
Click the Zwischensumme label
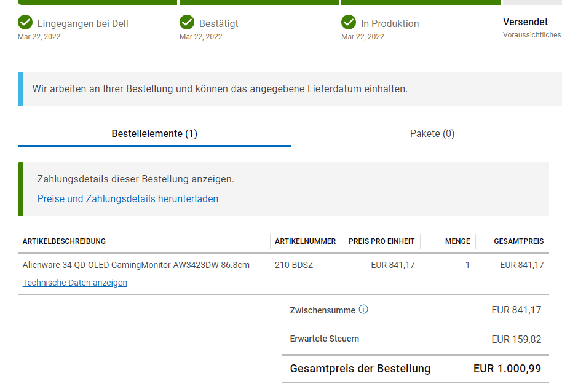323,310
